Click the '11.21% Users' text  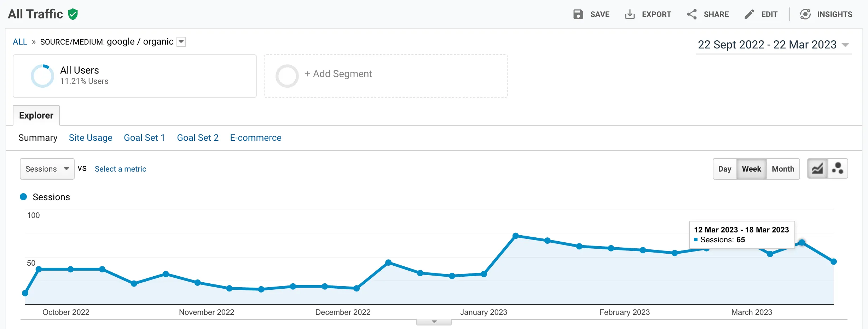[84, 81]
